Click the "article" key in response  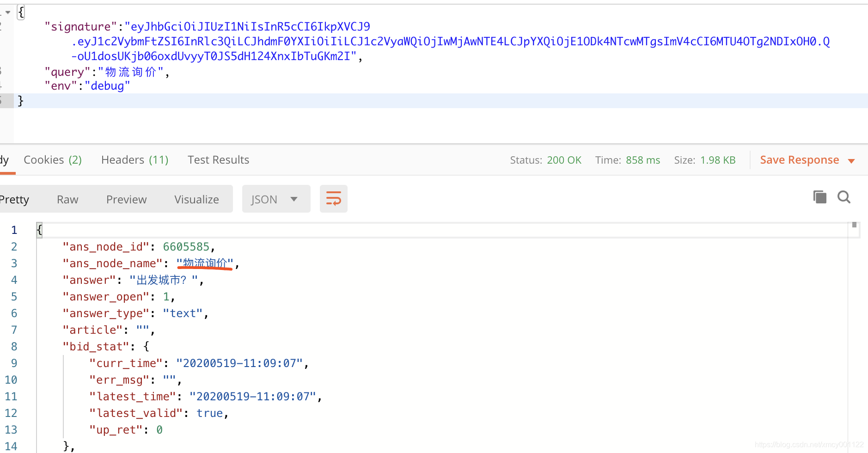92,330
